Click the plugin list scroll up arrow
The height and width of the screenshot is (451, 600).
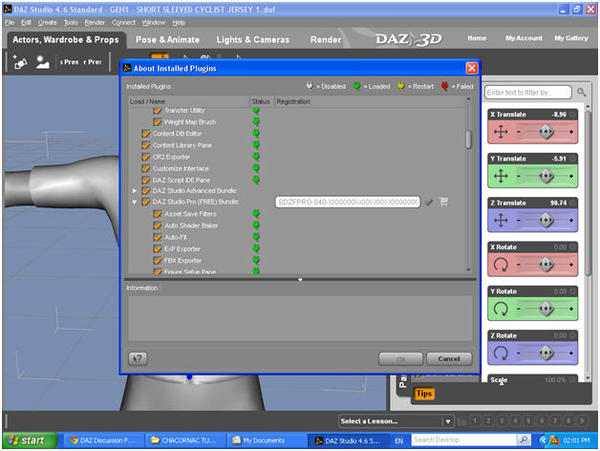coord(468,100)
